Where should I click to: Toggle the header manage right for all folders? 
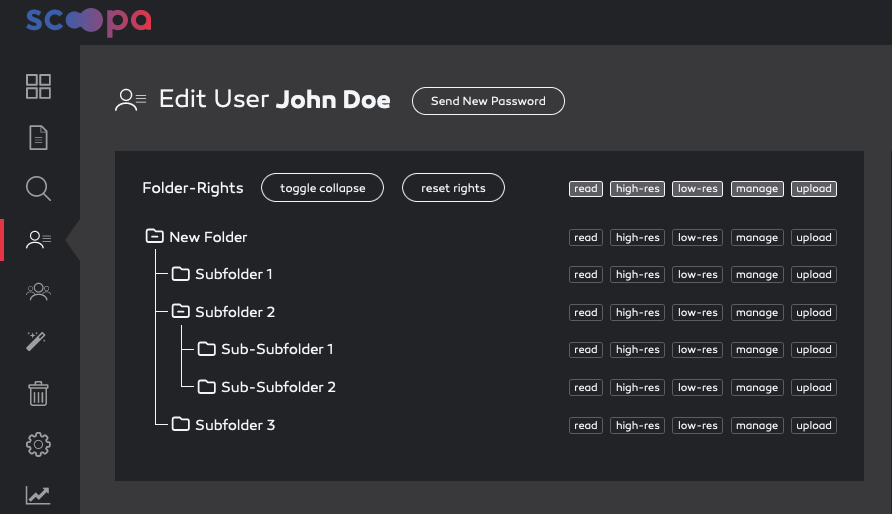(757, 189)
